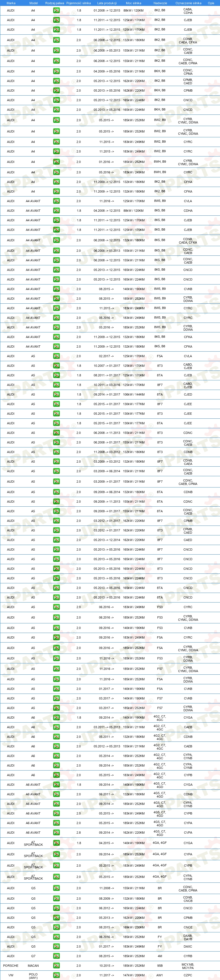Click the 10.2015 -> production years cell
This screenshot has height=980, width=220.
pos(106,966)
